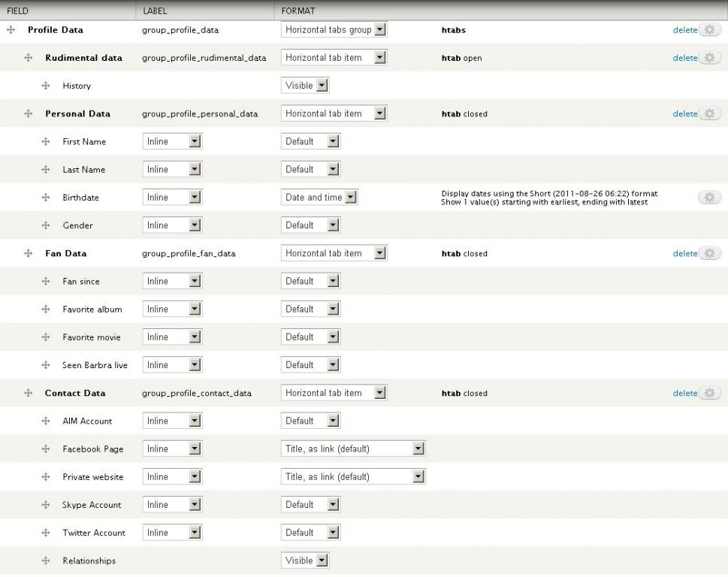Change the Profile Data format dropdown

coord(334,30)
